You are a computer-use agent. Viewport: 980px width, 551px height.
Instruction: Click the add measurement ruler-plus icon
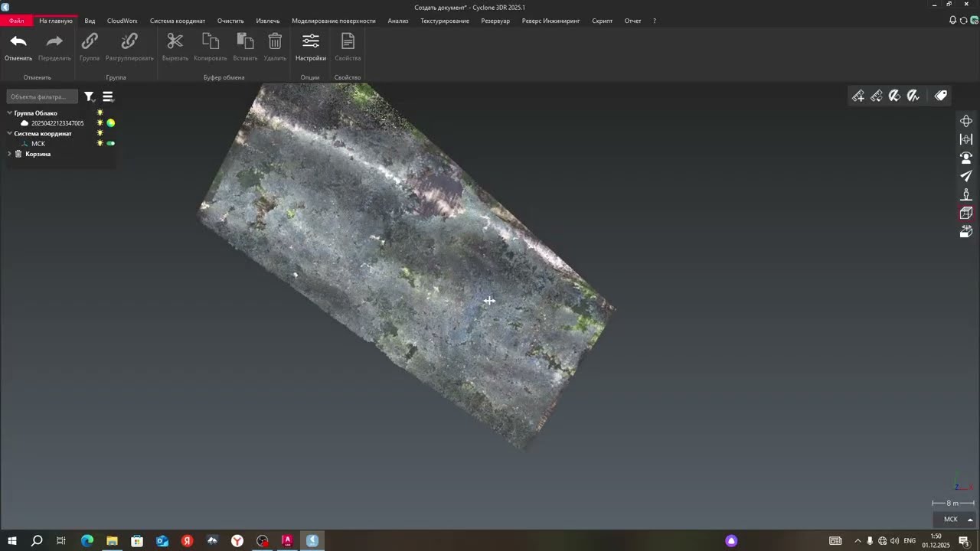858,96
